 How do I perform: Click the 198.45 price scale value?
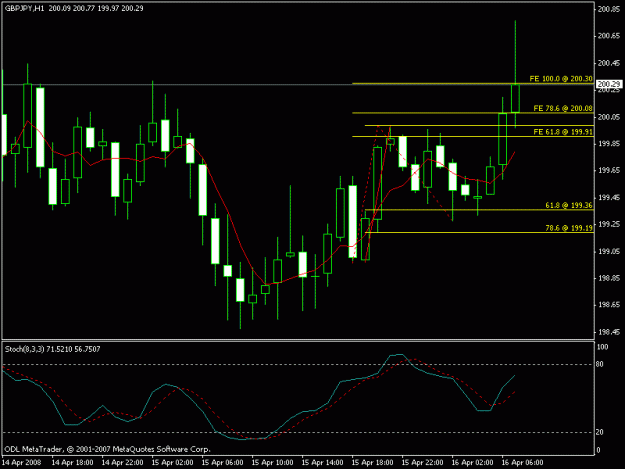pos(609,332)
